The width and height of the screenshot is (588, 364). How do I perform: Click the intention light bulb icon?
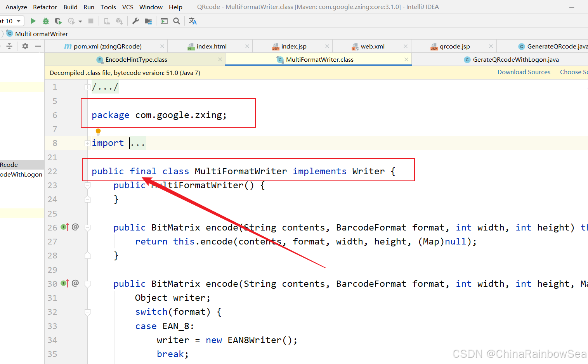click(x=98, y=132)
